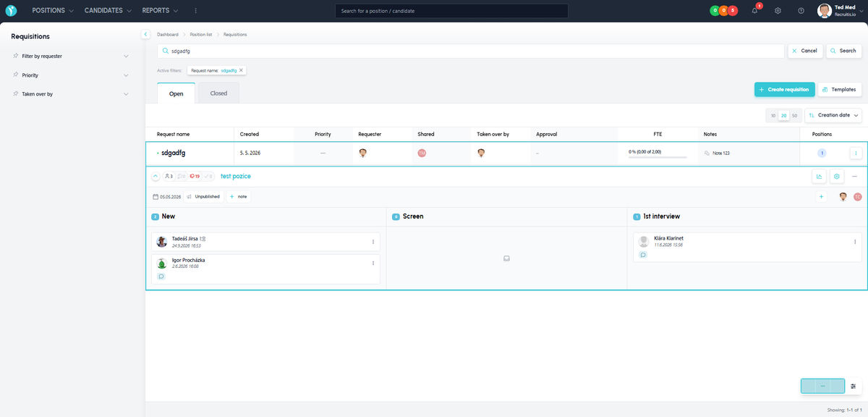Go to Position list breadcrumb
868x417 pixels.
click(x=201, y=34)
